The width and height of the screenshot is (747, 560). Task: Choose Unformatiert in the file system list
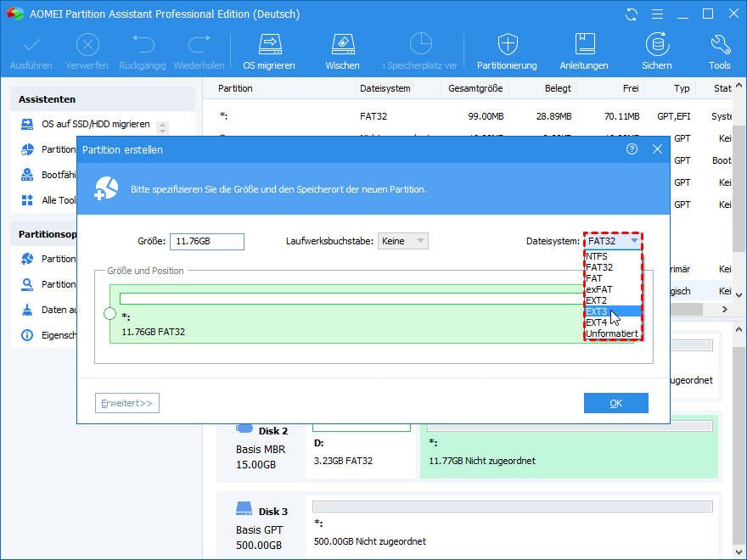(612, 333)
